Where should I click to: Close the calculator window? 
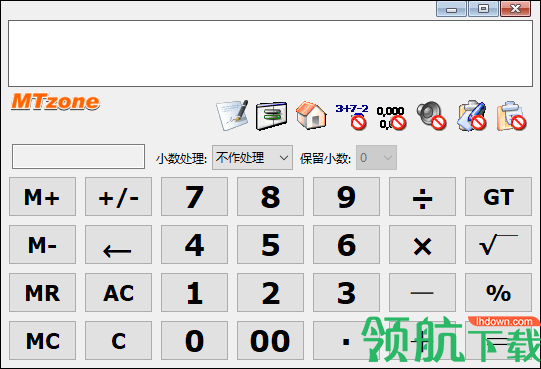pyautogui.click(x=515, y=9)
